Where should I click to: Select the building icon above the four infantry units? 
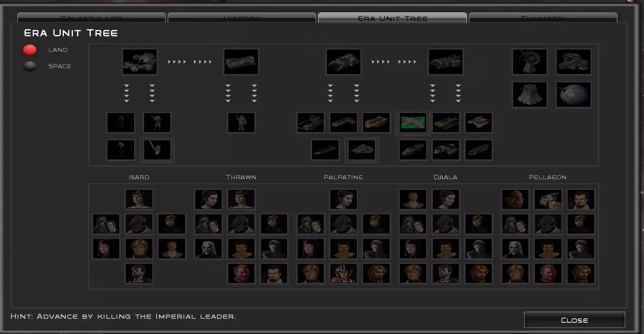coord(140,62)
